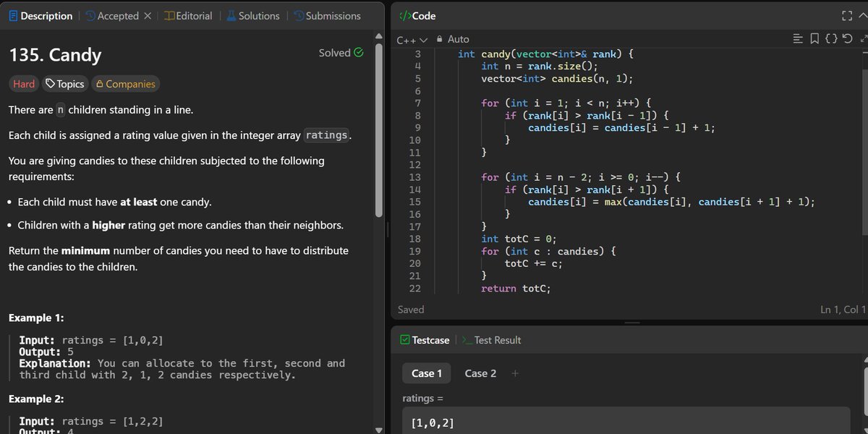This screenshot has height=434, width=868.
Task: Click the inline code word ratings
Action: (x=327, y=135)
